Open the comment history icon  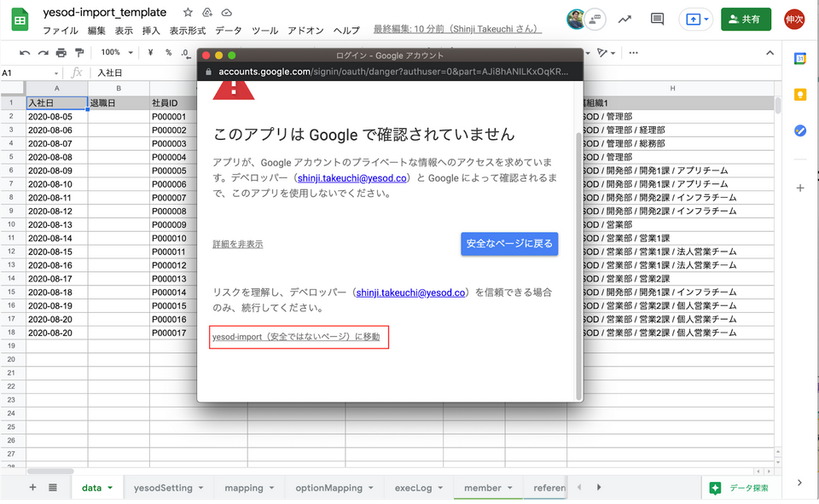(x=657, y=20)
